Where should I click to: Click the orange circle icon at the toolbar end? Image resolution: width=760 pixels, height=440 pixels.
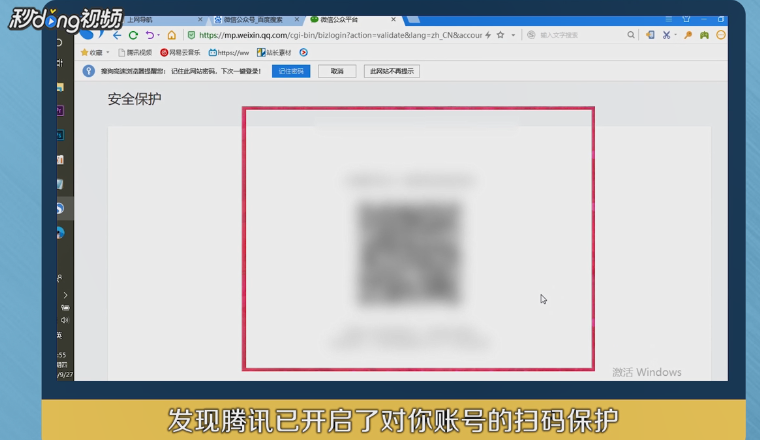[721, 35]
